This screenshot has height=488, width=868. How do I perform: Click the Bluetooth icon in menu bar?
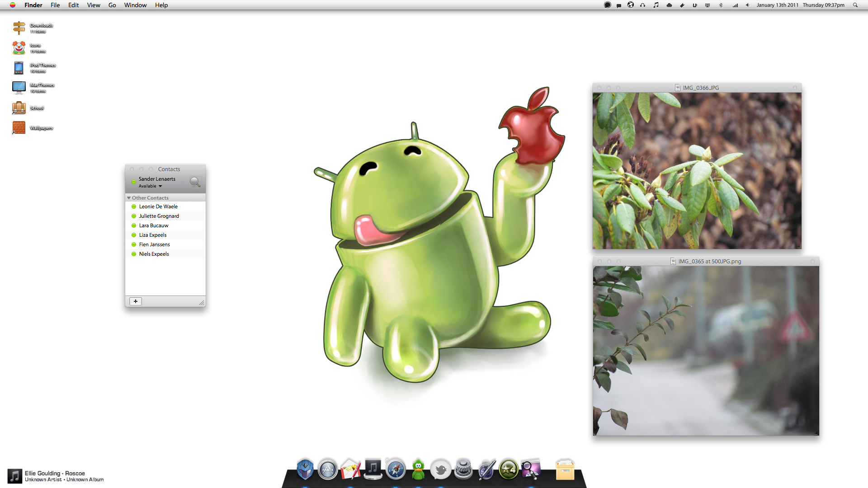click(x=721, y=5)
